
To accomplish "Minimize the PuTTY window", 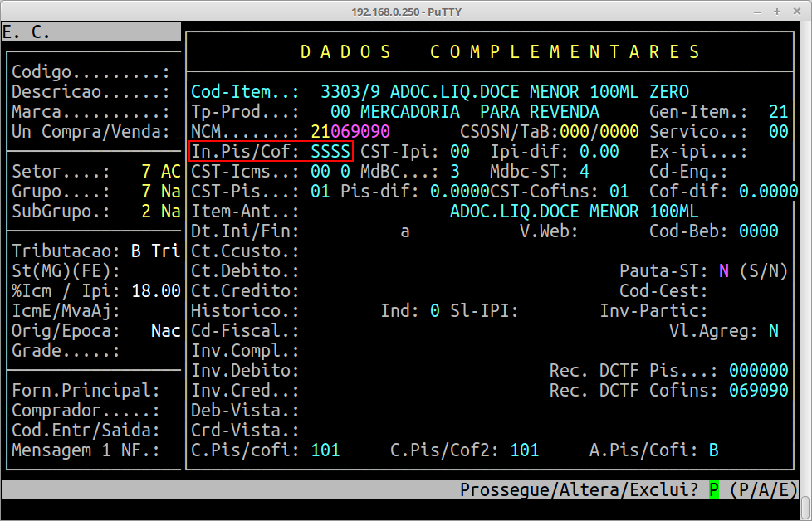I will coord(754,12).
